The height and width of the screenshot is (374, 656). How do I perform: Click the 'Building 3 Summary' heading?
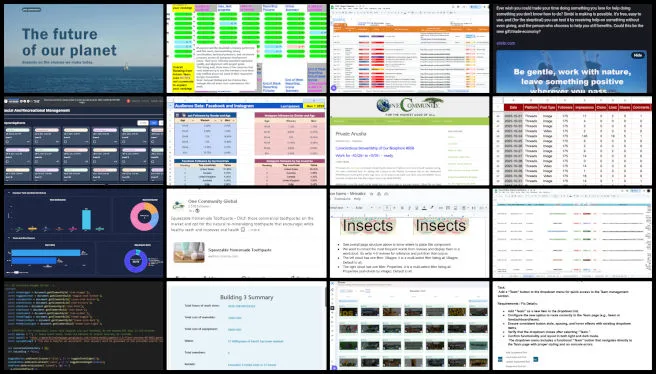tap(246, 297)
